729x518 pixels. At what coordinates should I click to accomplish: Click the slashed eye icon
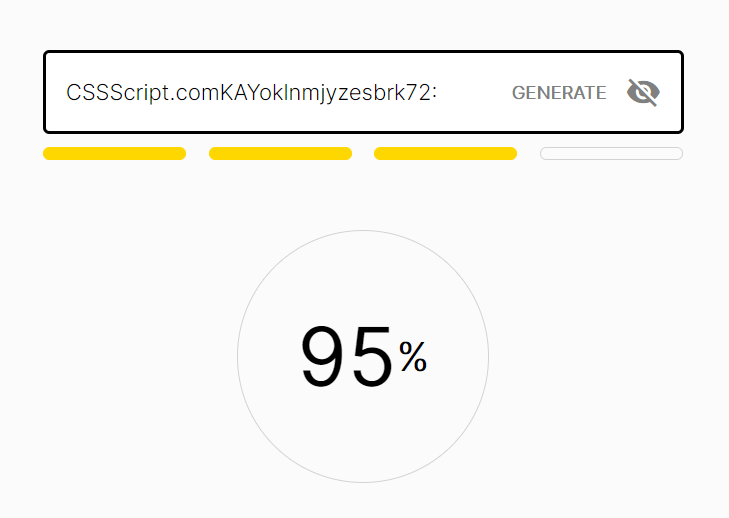pyautogui.click(x=642, y=93)
